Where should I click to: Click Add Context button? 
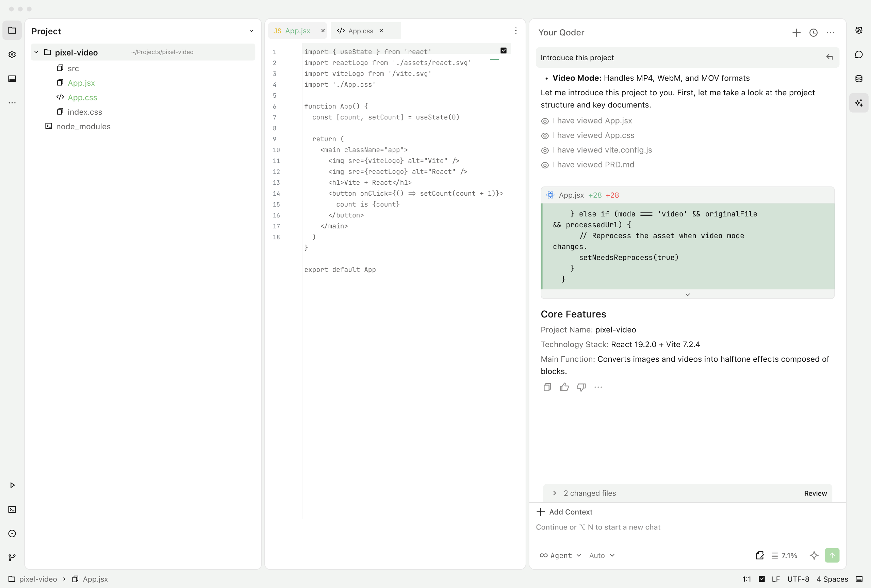564,512
